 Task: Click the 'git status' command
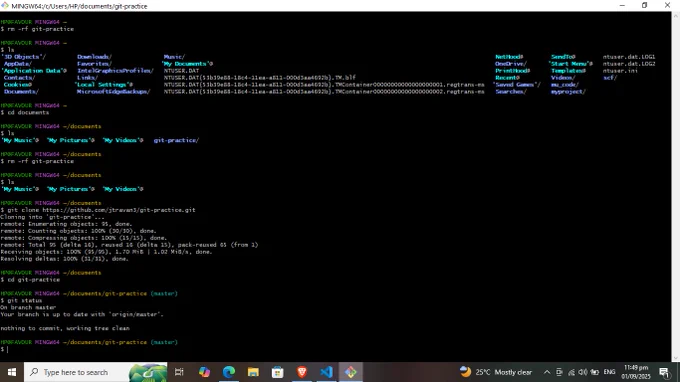(x=25, y=300)
